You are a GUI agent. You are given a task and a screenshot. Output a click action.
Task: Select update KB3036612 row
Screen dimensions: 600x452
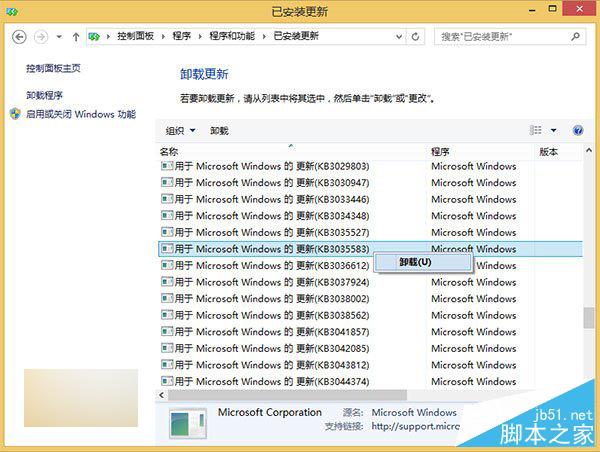370,265
